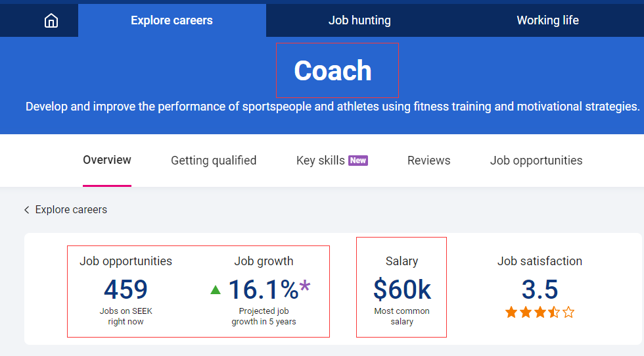Open the Working life tab
Image resolution: width=644 pixels, height=356 pixels.
coord(547,20)
